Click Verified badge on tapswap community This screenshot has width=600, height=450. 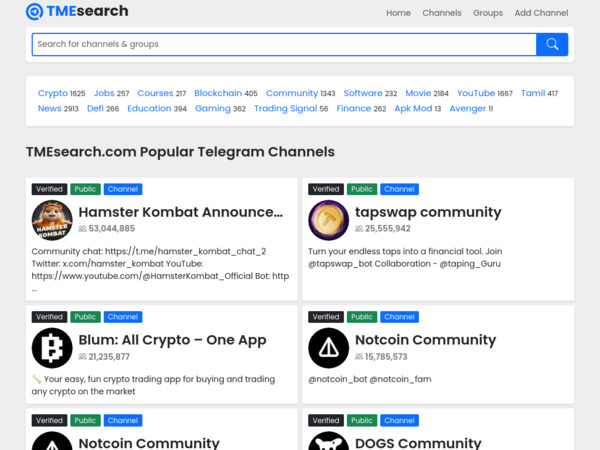pos(326,189)
